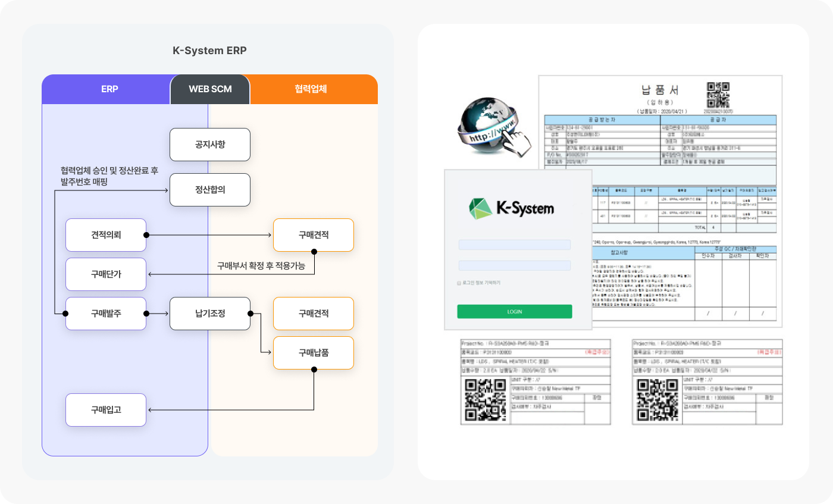Click the QR code on second label card
This screenshot has height=504, width=833.
click(x=657, y=399)
